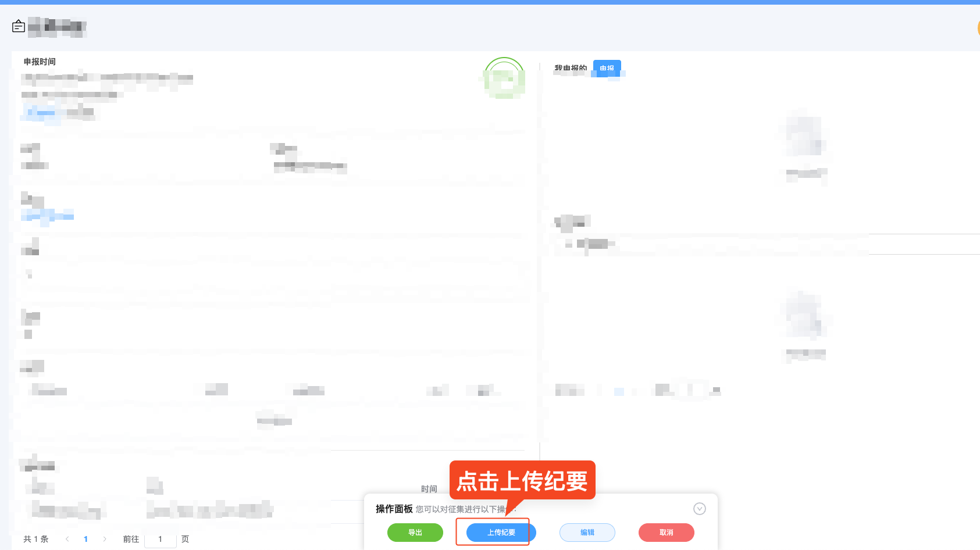Click the blue link in the left detail panel

(48, 216)
